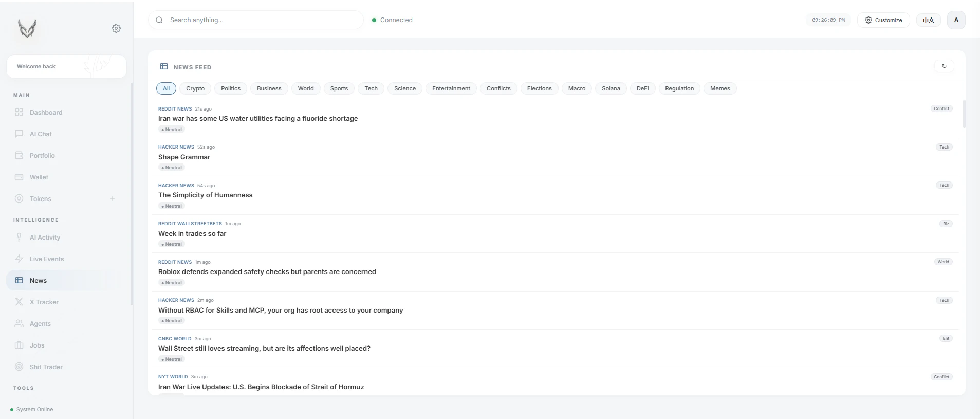Image resolution: width=980 pixels, height=419 pixels.
Task: Open X Tracker icon
Action: 19,302
